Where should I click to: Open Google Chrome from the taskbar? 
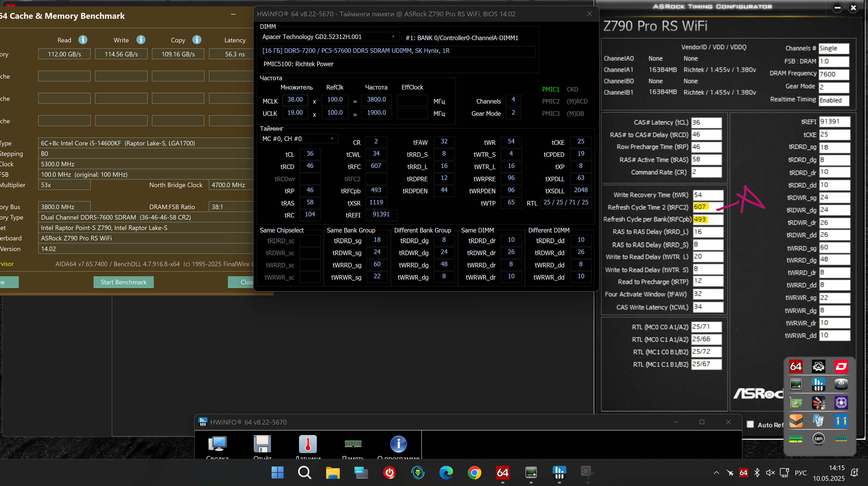475,472
